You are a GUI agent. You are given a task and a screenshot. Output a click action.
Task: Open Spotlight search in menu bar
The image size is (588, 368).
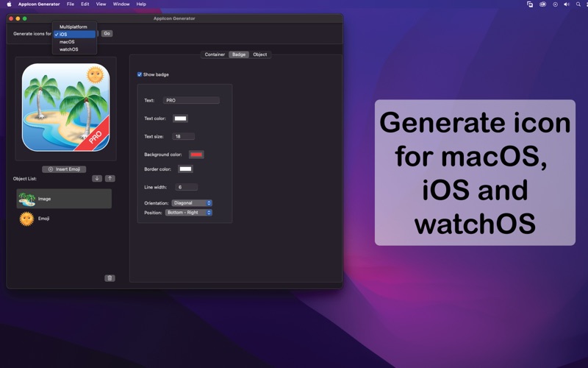coord(578,4)
